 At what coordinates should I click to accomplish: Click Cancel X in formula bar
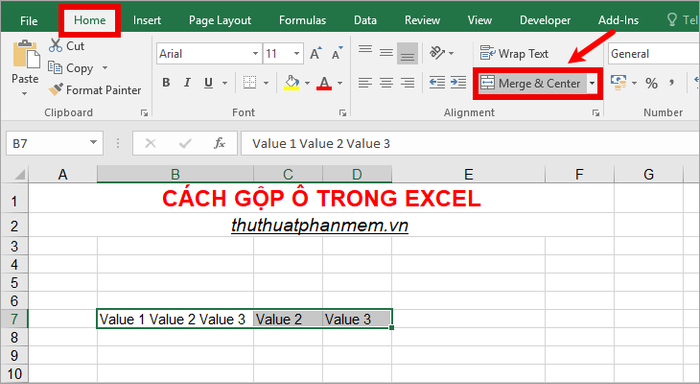(x=150, y=143)
